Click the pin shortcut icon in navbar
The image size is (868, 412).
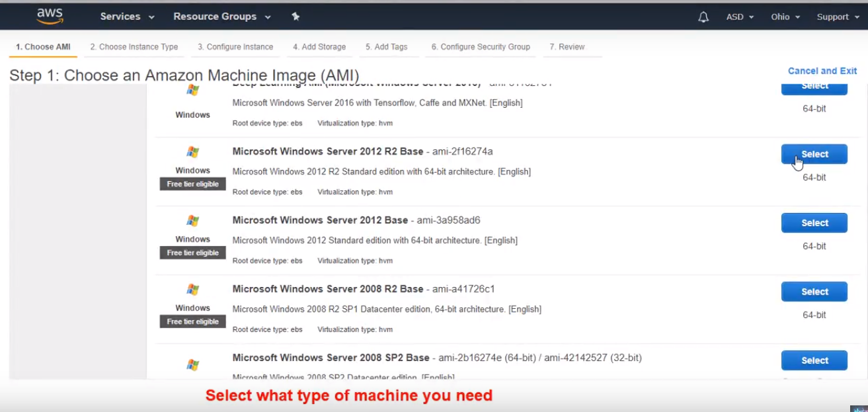[x=296, y=17]
